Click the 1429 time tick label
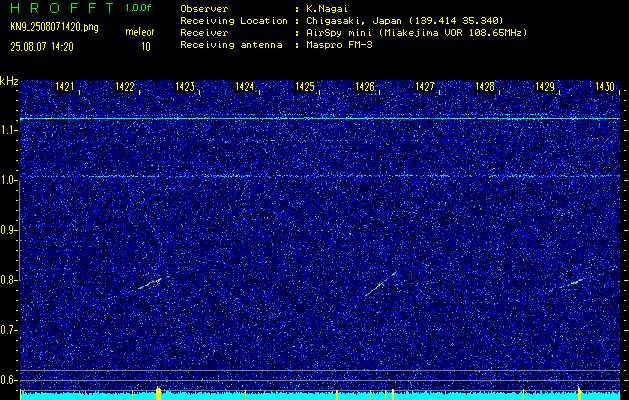This screenshot has width=629, height=400. [545, 87]
